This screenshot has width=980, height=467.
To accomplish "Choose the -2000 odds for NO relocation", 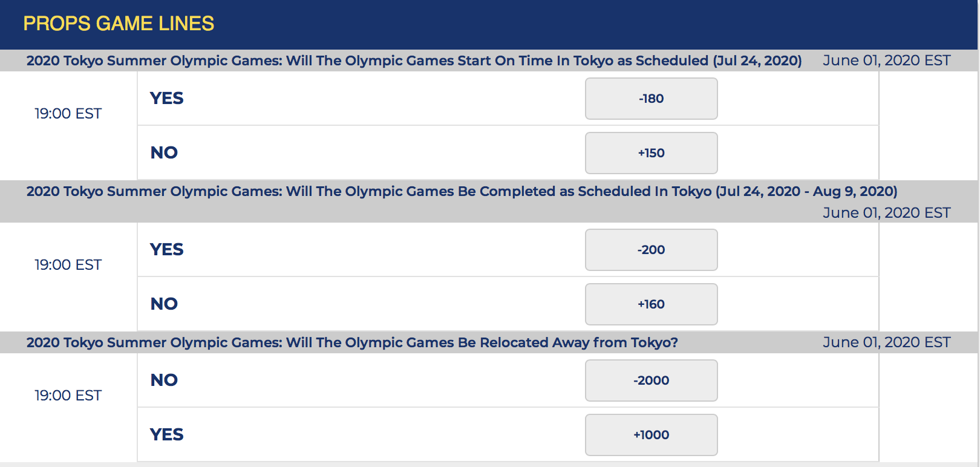I will (x=651, y=380).
